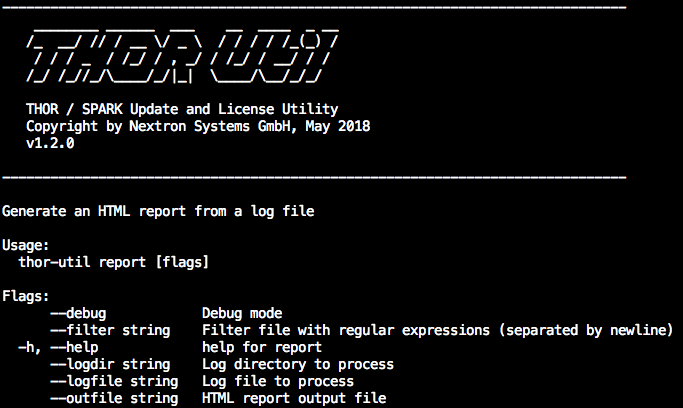Click 'Generate an HTML report from a log file'
This screenshot has height=408, width=683.
click(x=158, y=211)
